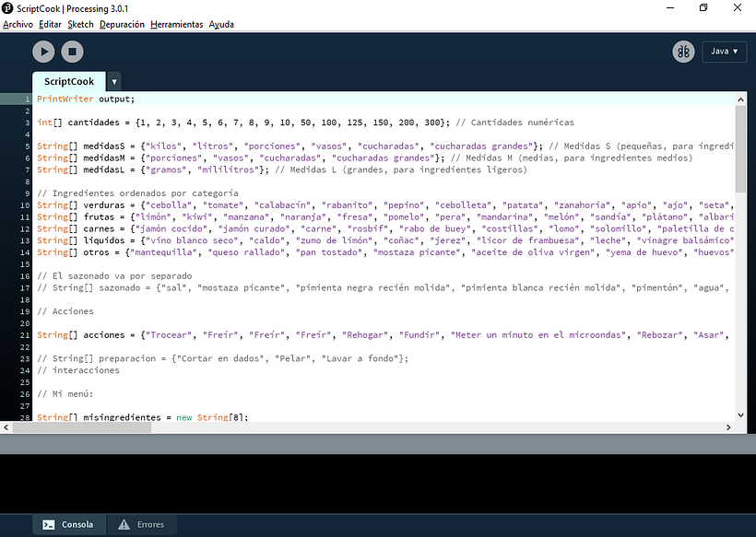Run the ScriptCook sketch
Image resolution: width=756 pixels, height=537 pixels.
coord(43,52)
